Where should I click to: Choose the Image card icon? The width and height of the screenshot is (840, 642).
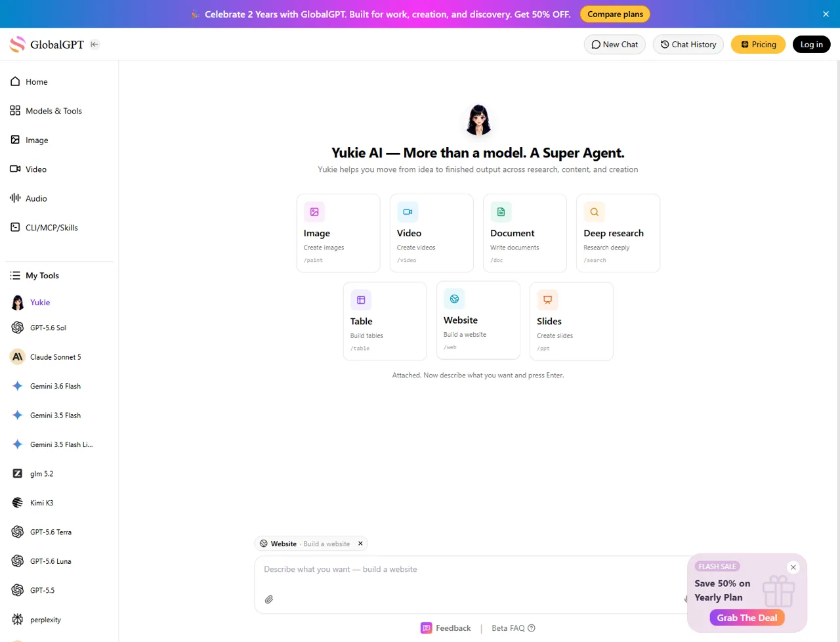(x=314, y=212)
